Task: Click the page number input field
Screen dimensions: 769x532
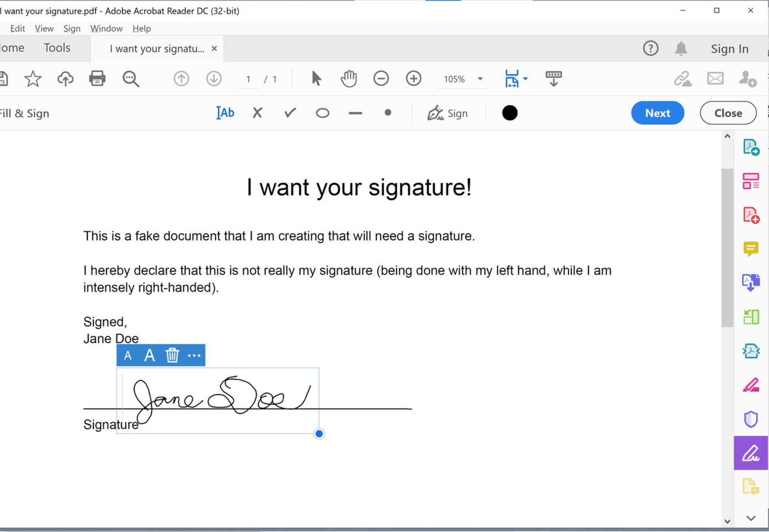Action: [248, 79]
